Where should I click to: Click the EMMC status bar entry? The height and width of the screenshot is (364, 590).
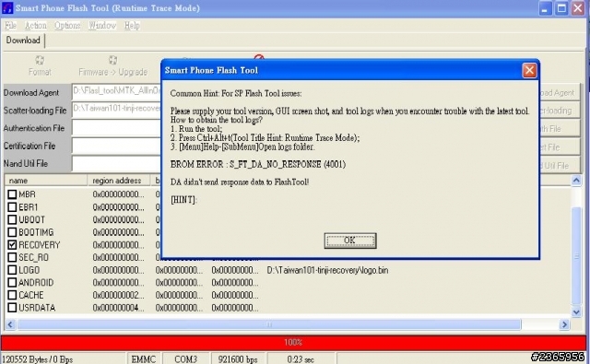pos(144,359)
